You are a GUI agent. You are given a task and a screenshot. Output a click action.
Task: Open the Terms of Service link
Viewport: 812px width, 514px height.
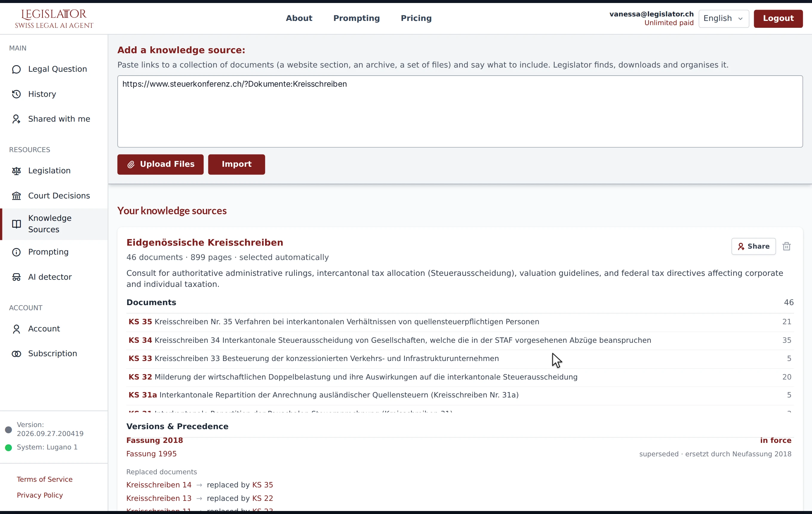(x=44, y=480)
